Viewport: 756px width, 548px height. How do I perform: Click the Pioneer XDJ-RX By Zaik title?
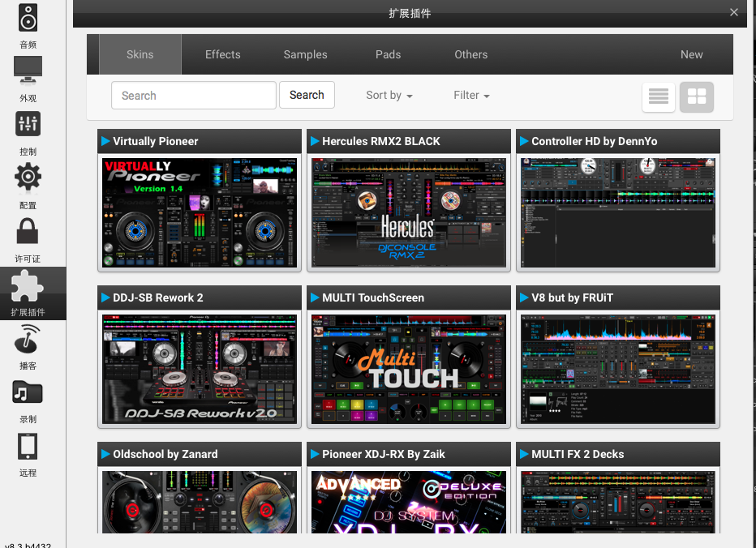pyautogui.click(x=384, y=454)
